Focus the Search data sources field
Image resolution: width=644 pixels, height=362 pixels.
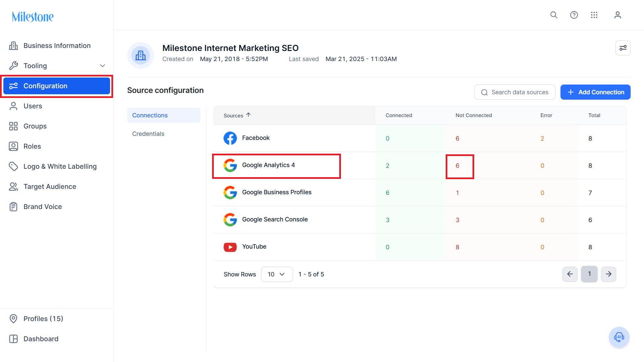coord(515,92)
